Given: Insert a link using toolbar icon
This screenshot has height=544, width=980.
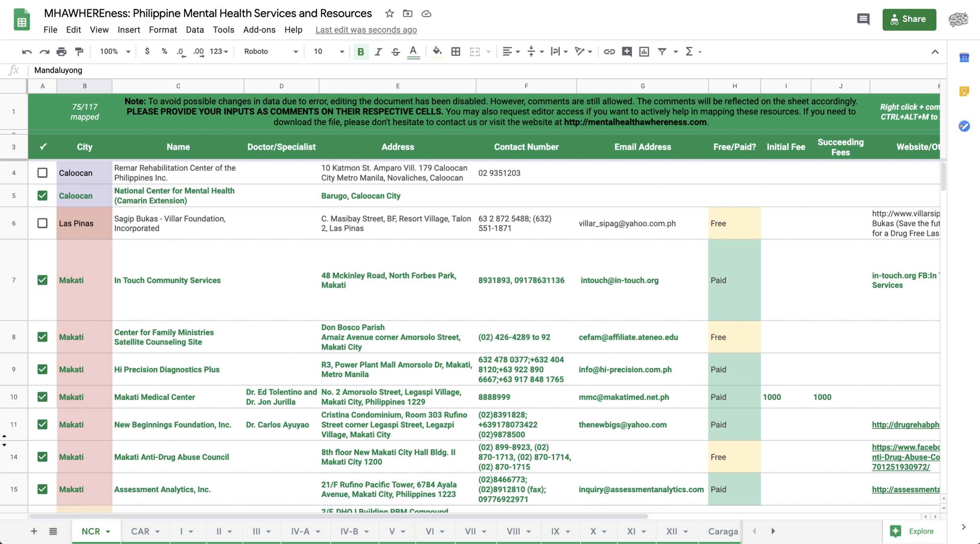Looking at the screenshot, I should (x=609, y=52).
